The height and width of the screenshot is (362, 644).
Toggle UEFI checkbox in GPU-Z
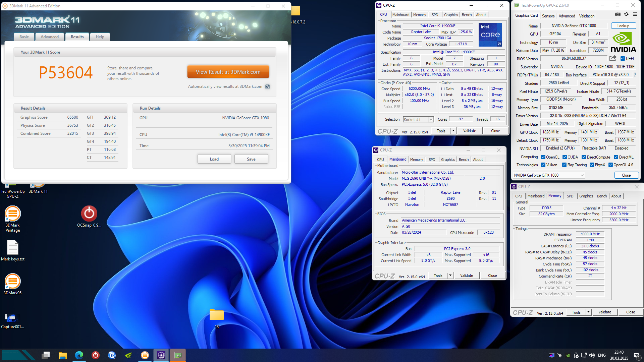623,59
